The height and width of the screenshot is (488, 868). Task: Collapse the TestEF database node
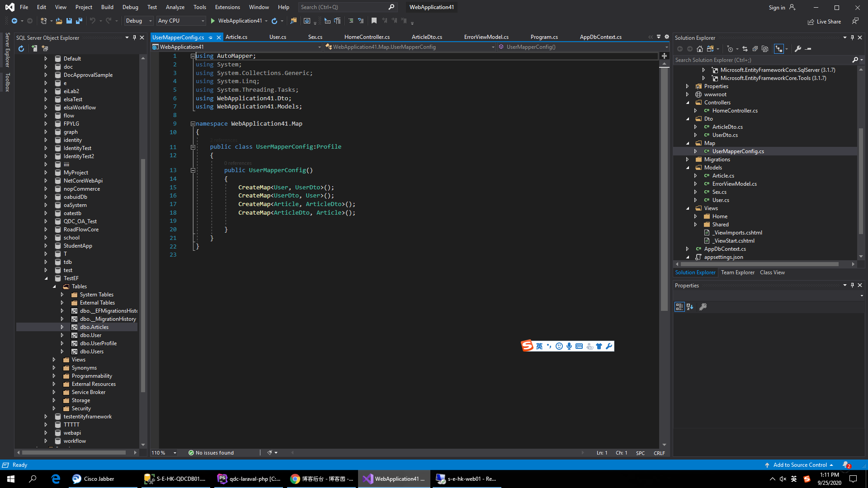46,278
